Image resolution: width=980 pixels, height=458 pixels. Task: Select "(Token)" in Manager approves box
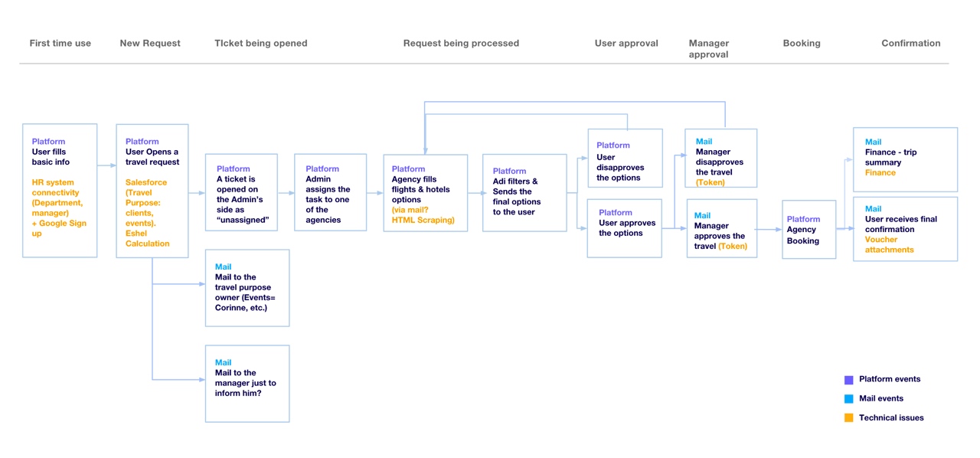[733, 247]
